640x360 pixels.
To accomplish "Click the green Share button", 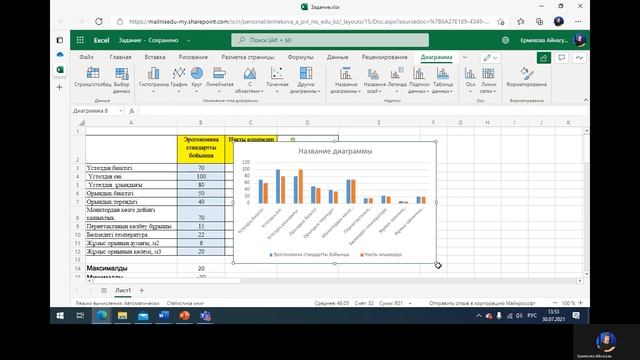I will pyautogui.click(x=543, y=58).
